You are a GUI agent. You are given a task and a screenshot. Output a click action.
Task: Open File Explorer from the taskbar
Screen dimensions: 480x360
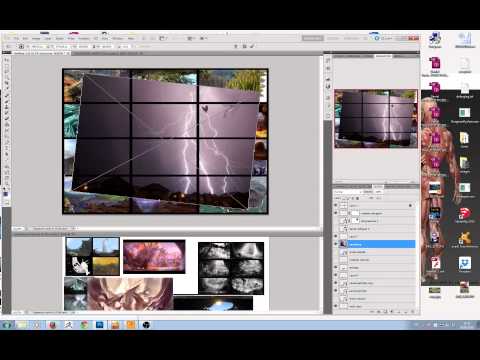pos(22,325)
